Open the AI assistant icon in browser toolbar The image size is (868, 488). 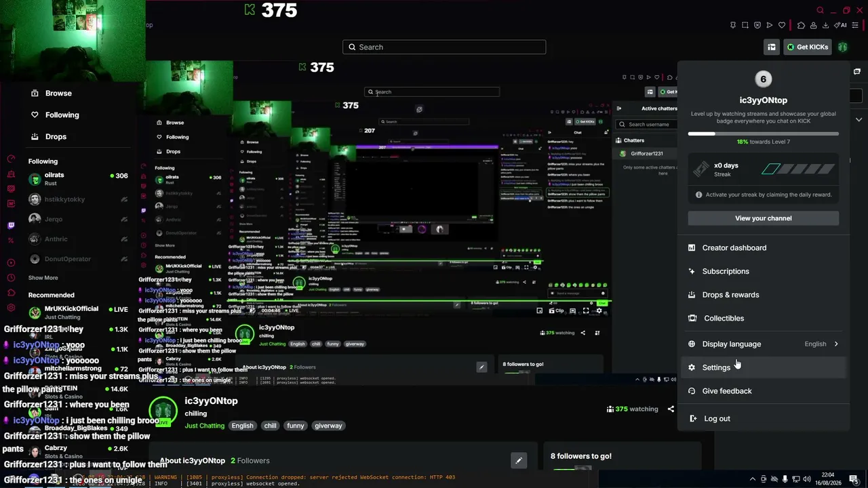click(x=841, y=26)
